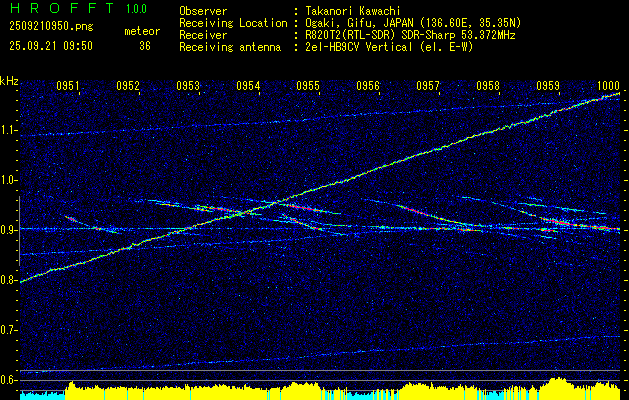Click location Ogaki, Gifu, JAPAN text
629x400 pixels.
[413, 23]
